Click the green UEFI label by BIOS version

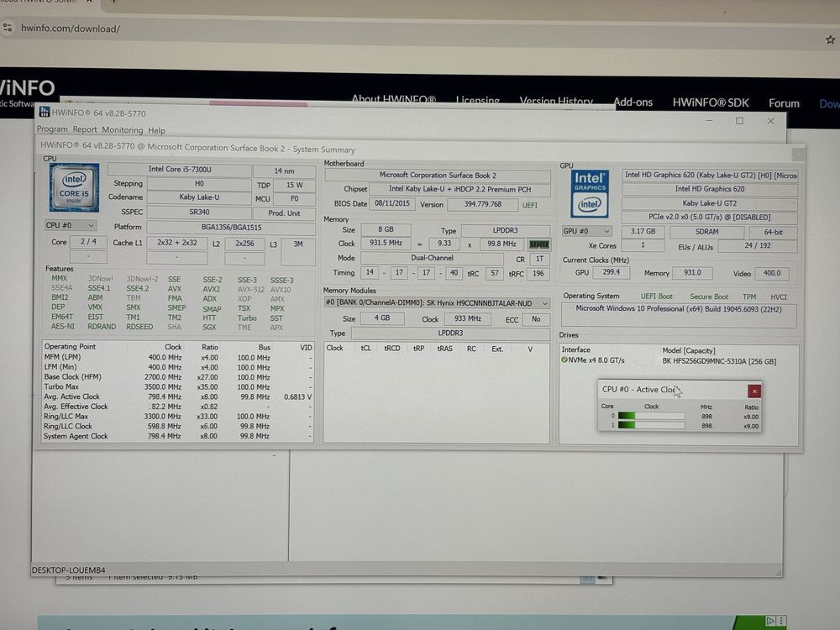tap(529, 205)
